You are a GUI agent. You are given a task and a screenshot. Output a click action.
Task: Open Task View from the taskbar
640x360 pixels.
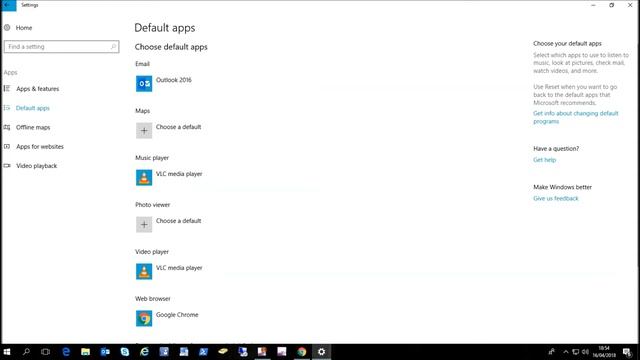pyautogui.click(x=45, y=352)
